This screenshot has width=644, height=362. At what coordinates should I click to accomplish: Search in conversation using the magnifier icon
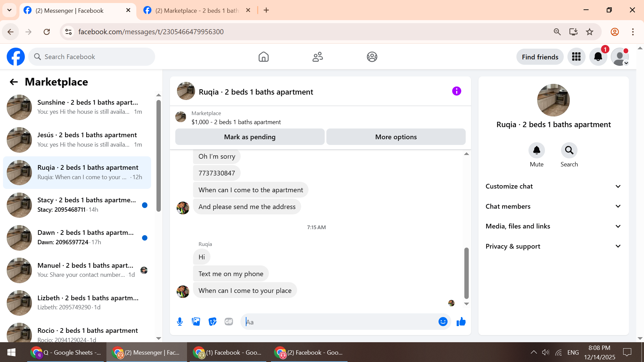coord(569,150)
